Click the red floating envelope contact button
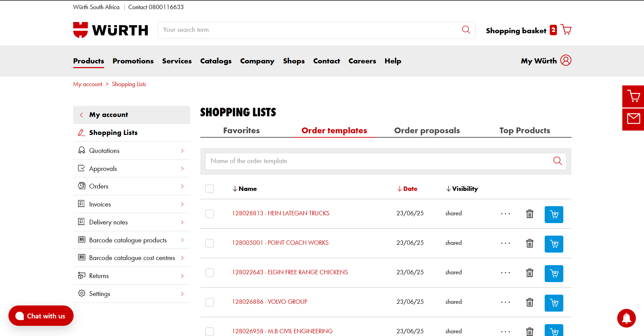This screenshot has height=336, width=644. tap(633, 119)
